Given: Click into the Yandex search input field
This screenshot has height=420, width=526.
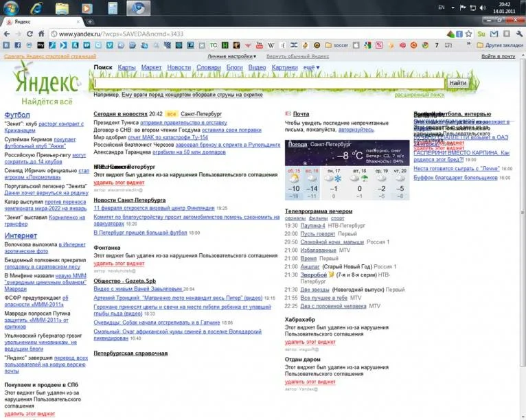Looking at the screenshot, I should 269,83.
